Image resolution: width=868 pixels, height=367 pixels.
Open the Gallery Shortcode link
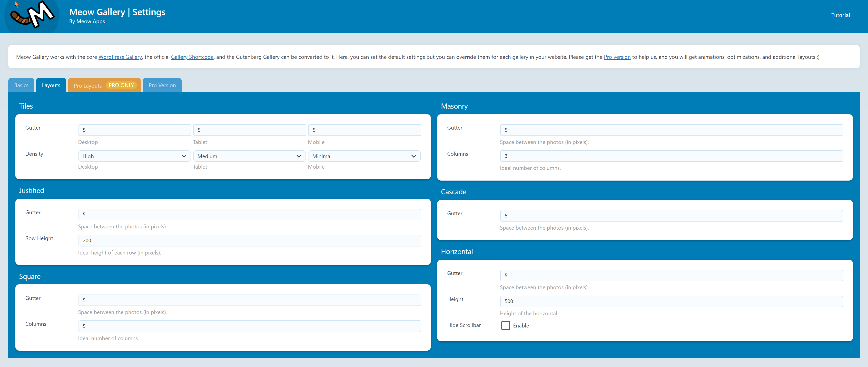[x=192, y=57]
